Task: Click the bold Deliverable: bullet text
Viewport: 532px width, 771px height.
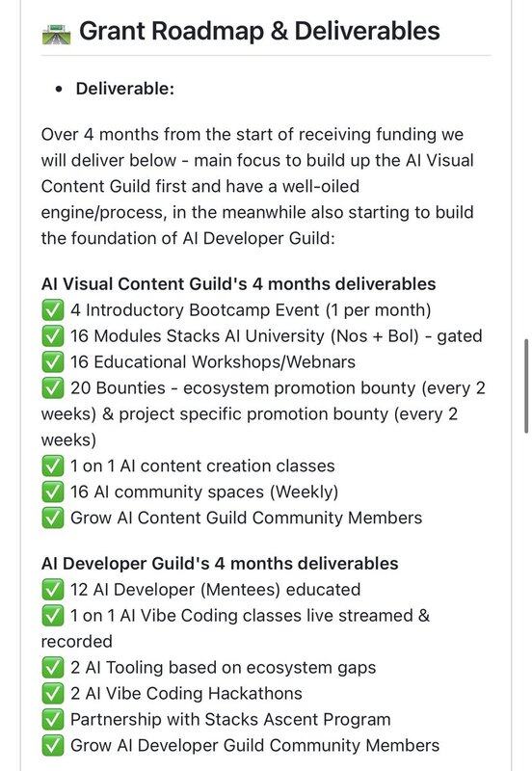Action: point(125,89)
